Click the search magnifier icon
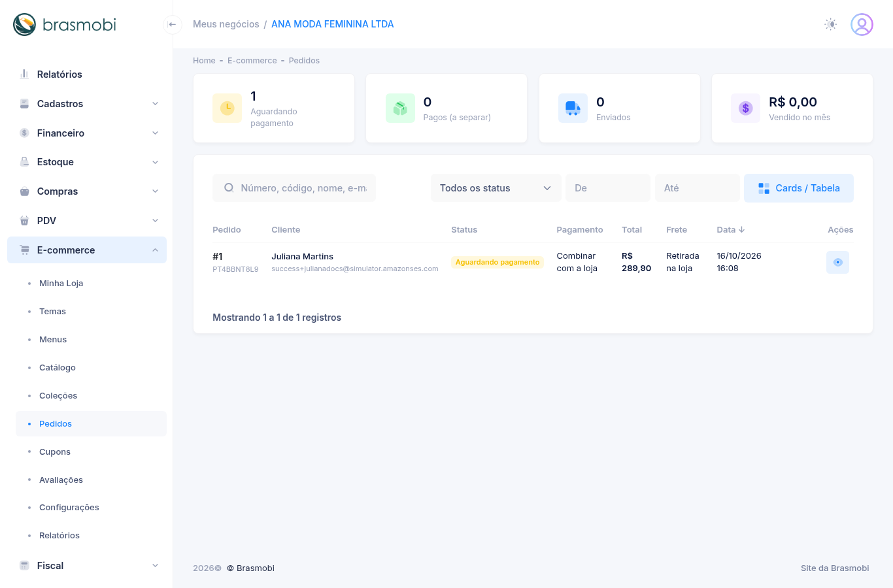The width and height of the screenshot is (893, 588). pyautogui.click(x=229, y=188)
